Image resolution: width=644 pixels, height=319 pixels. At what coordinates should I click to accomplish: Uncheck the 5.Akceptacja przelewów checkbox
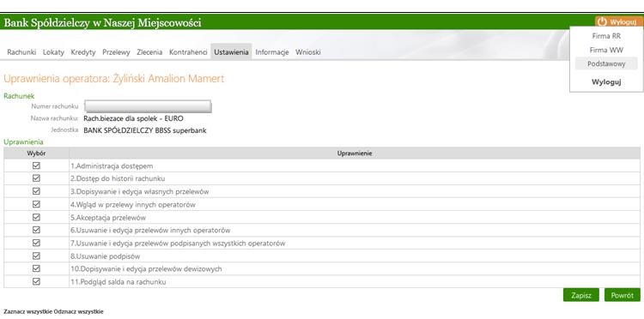tap(36, 217)
